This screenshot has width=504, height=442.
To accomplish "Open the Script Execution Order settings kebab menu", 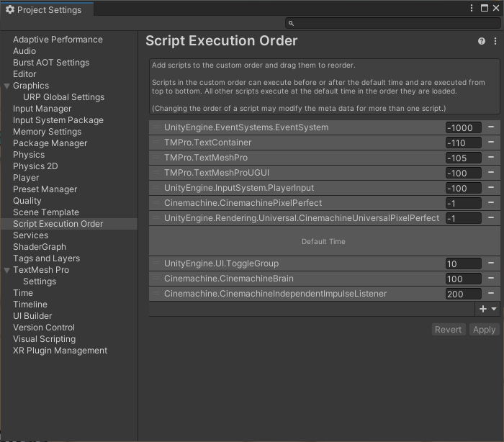I will pos(495,41).
